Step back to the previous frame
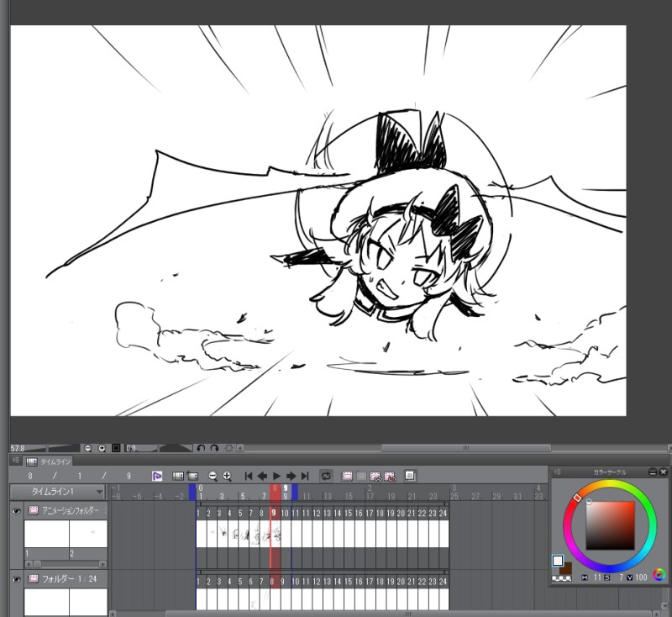 click(262, 476)
